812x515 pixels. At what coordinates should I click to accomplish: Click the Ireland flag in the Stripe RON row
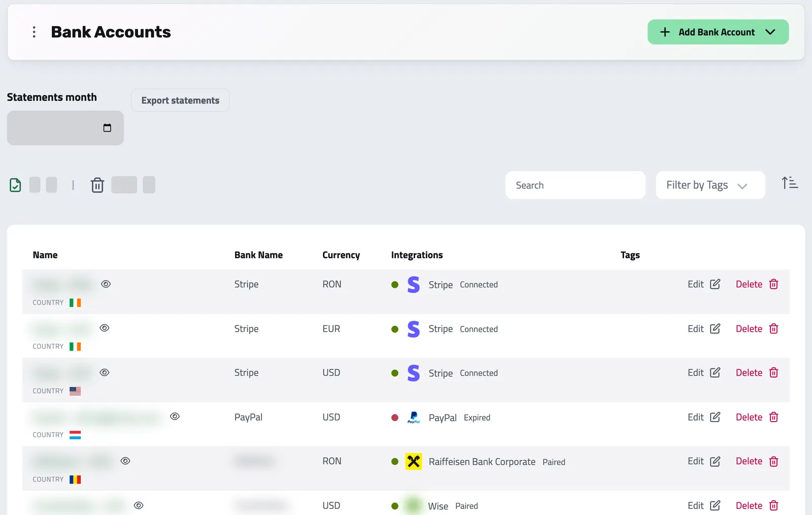tap(75, 302)
